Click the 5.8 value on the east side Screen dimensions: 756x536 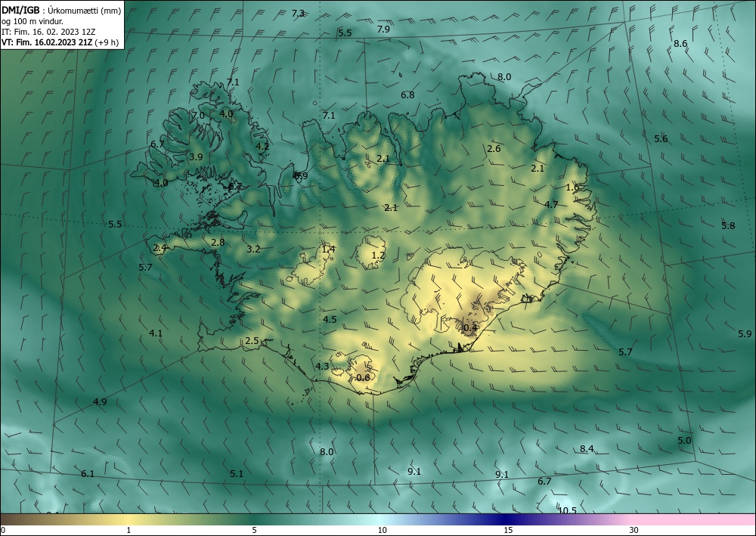coord(728,225)
